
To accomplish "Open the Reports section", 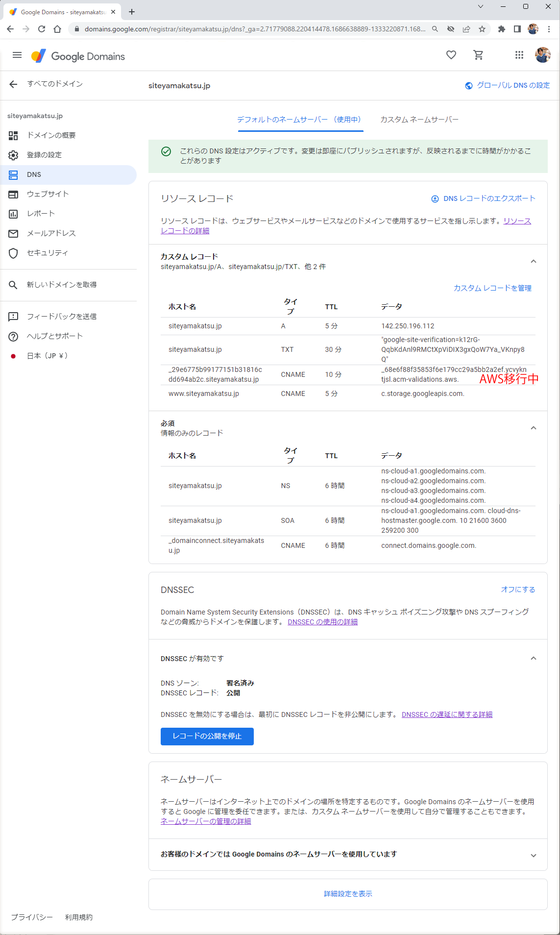I will pos(69,214).
